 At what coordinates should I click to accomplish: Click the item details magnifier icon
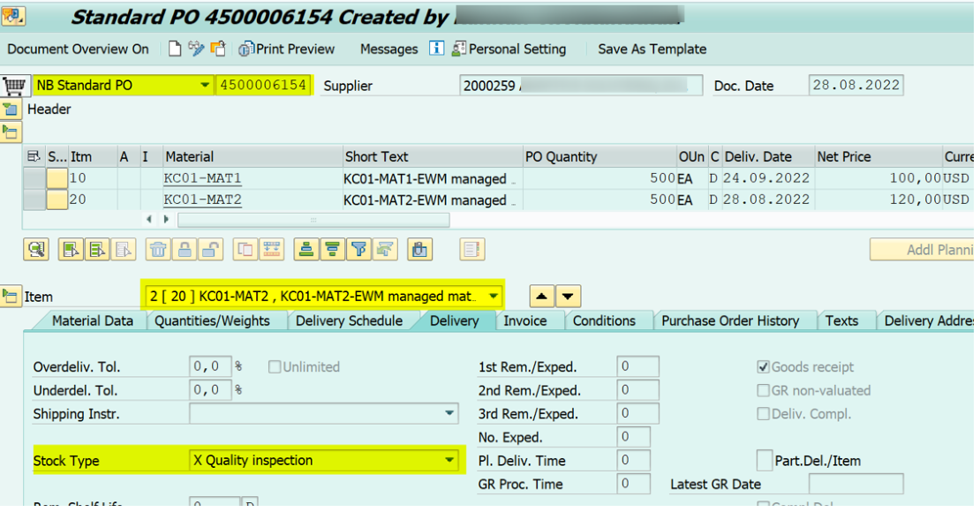36,250
